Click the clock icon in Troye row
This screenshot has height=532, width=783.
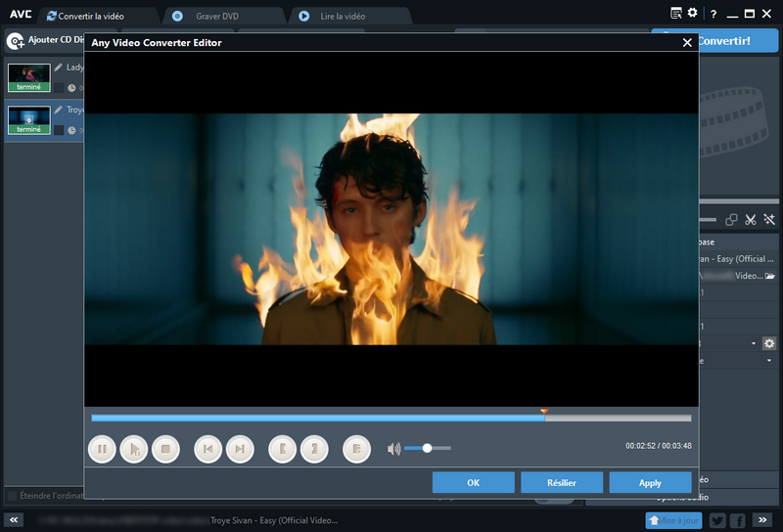coord(71,130)
